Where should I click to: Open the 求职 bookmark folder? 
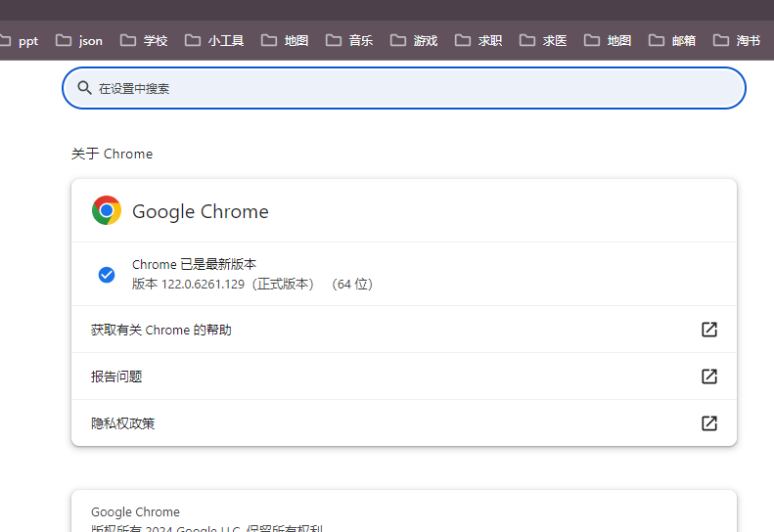[x=478, y=40]
